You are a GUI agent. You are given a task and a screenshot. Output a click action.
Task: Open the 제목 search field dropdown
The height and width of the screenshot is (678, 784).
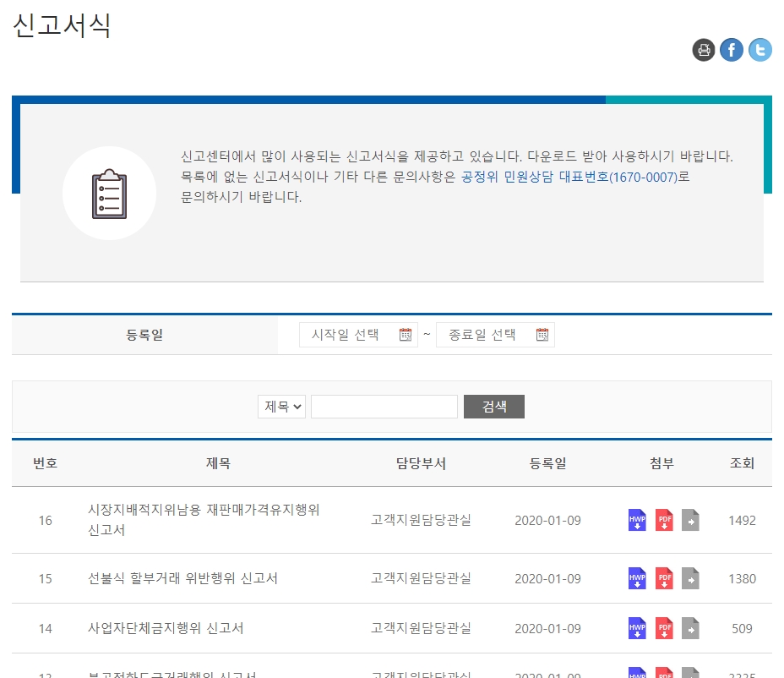coord(281,406)
